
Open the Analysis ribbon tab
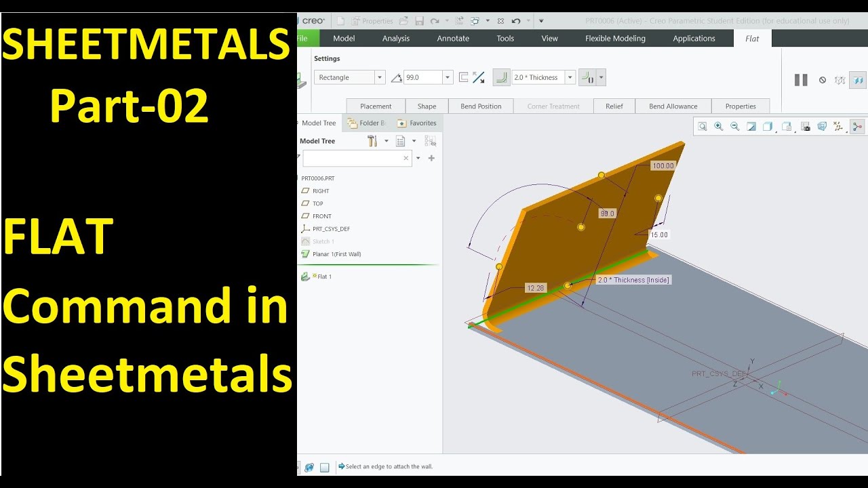click(x=396, y=39)
